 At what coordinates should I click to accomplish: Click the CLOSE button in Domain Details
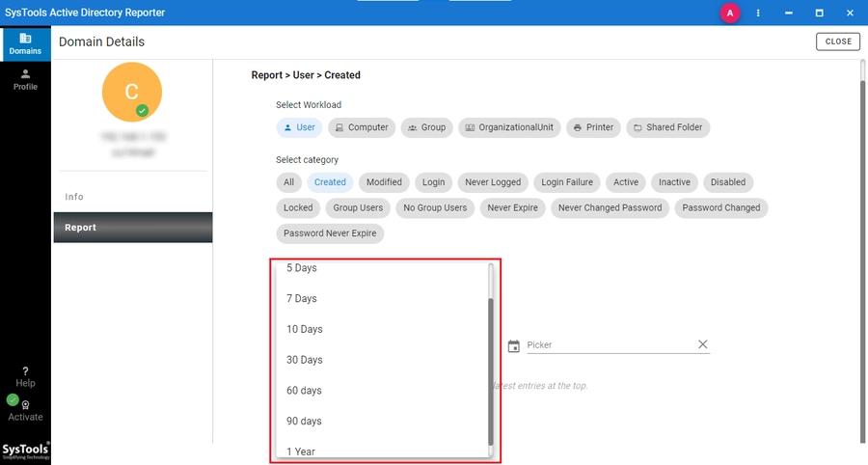[x=838, y=41]
